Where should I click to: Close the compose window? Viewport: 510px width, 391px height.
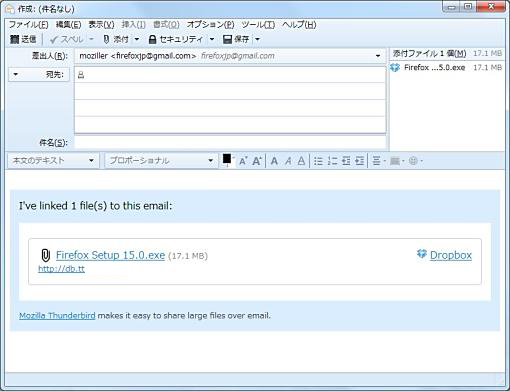point(491,7)
